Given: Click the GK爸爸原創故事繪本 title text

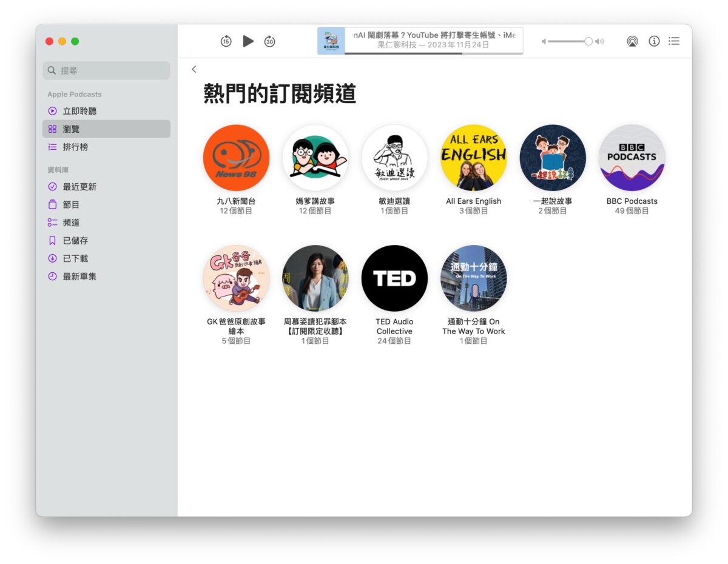Looking at the screenshot, I should 236,326.
